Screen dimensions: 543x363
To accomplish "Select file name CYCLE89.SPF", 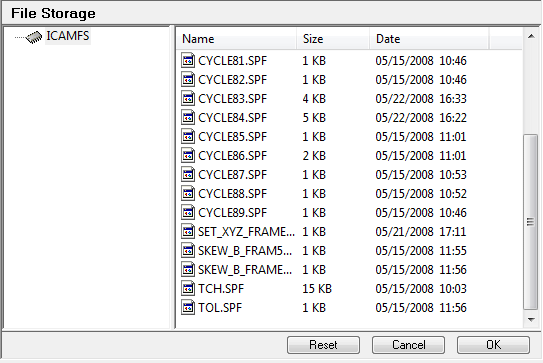I will [233, 213].
